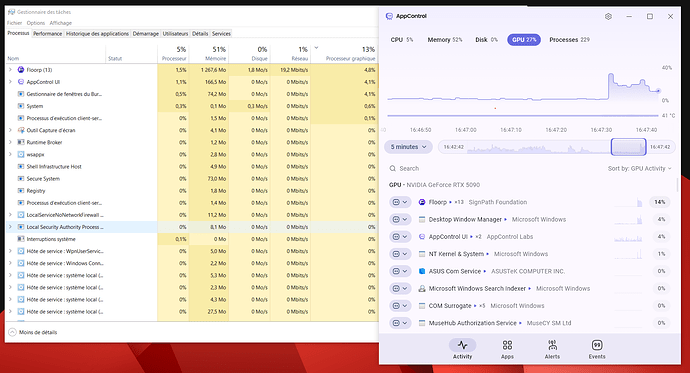The image size is (690, 373).
Task: Click the Floorp icon in Task Manager
Action: click(x=21, y=69)
